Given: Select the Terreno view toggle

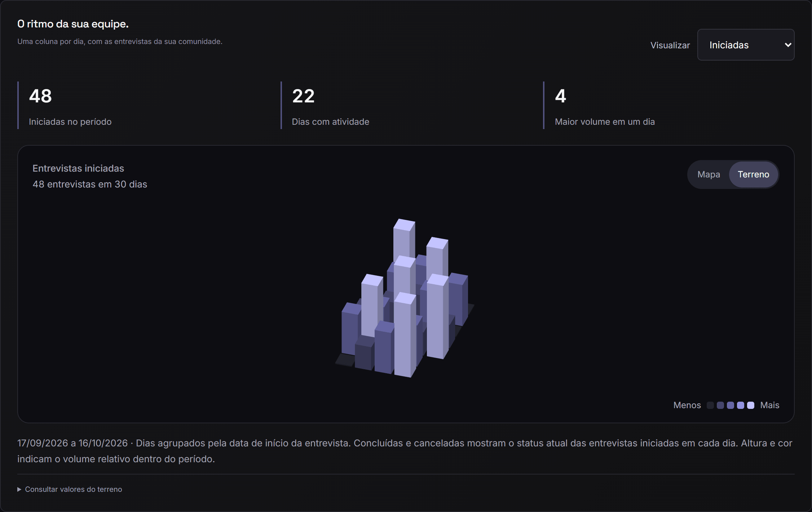Looking at the screenshot, I should click(753, 175).
